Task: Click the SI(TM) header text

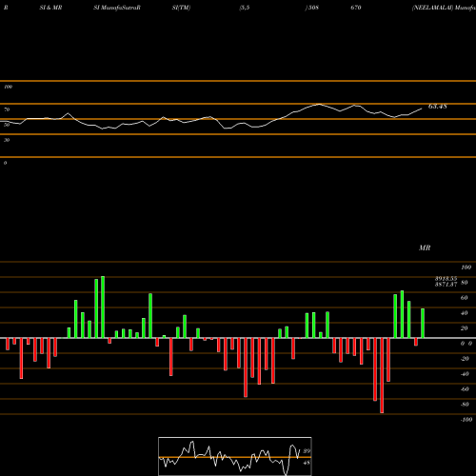Action: tap(181, 8)
